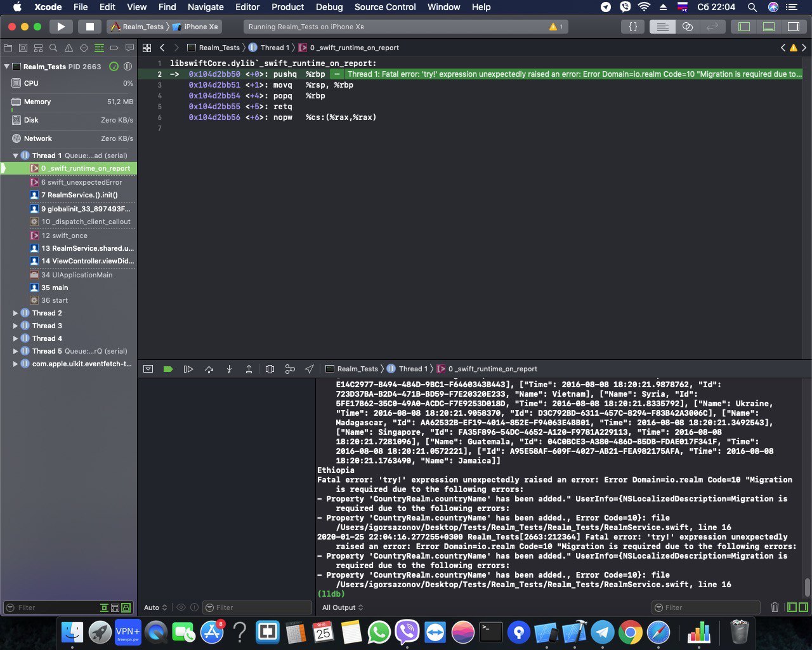Open the Breakpoint navigator
Screen dimensions: 812x650
[114, 48]
